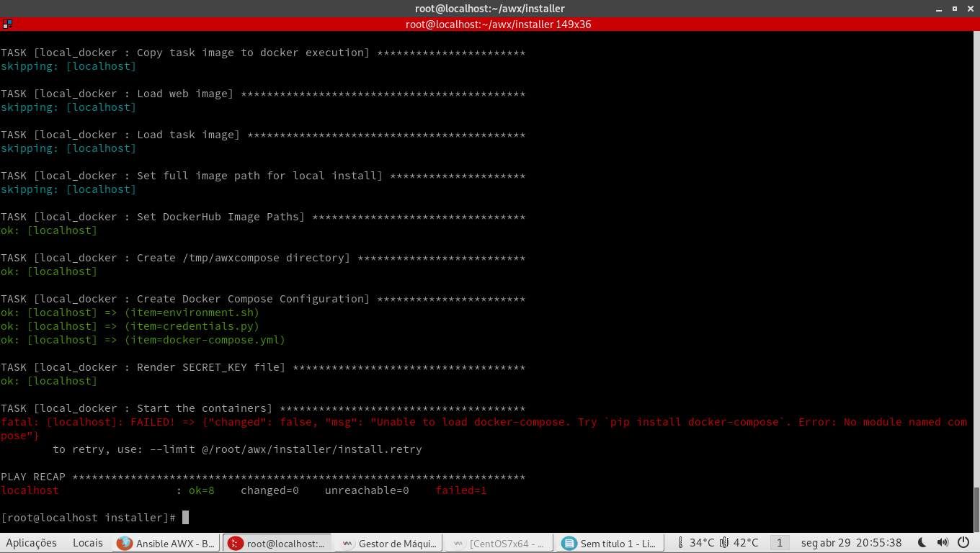The width and height of the screenshot is (980, 553).
Task: Click the virt-manager icon beside Gestor de Máquinas
Action: (x=347, y=544)
